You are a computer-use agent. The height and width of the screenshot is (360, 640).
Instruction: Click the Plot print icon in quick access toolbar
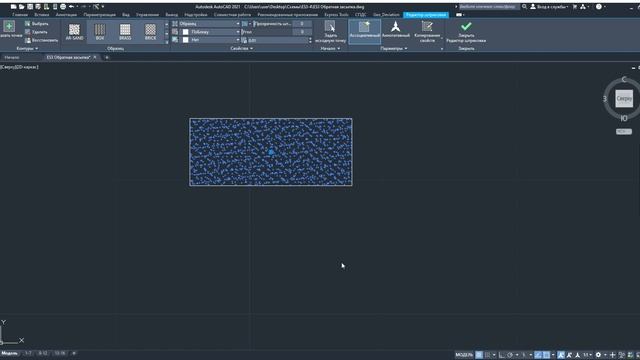tap(63, 7)
